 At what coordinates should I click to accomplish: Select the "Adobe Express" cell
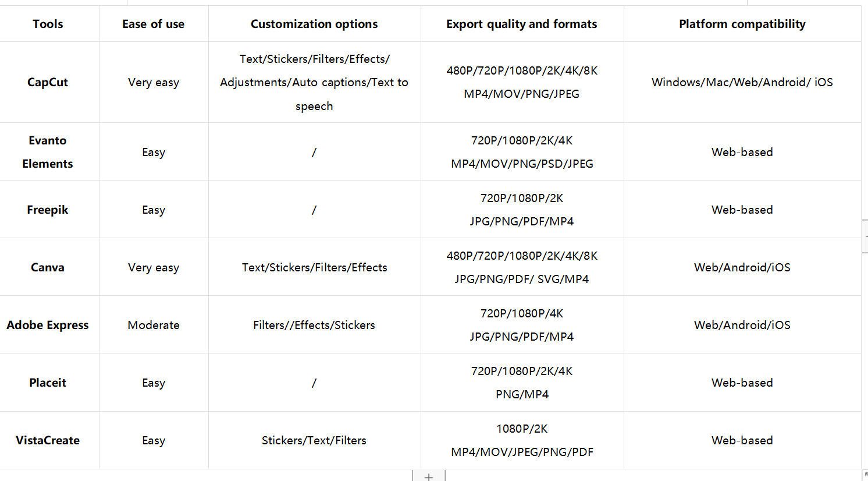tap(48, 325)
